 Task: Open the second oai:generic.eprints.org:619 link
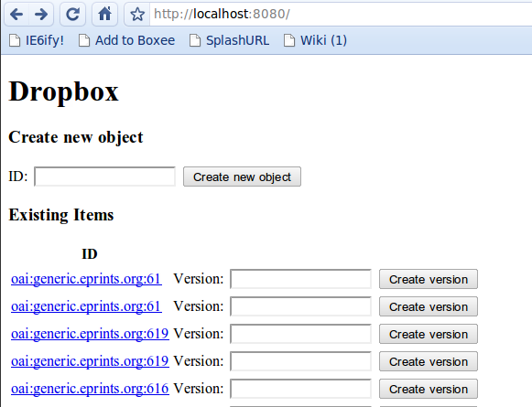click(x=90, y=361)
